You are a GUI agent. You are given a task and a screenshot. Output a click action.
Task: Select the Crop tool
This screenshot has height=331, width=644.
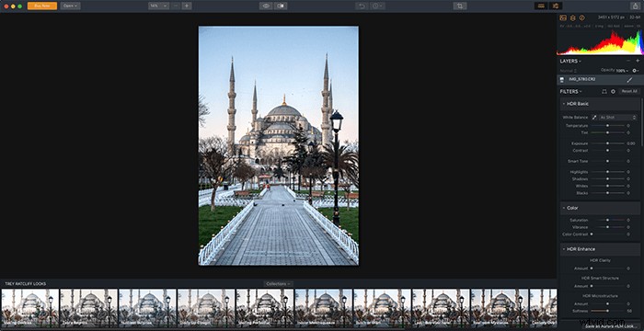coord(460,6)
